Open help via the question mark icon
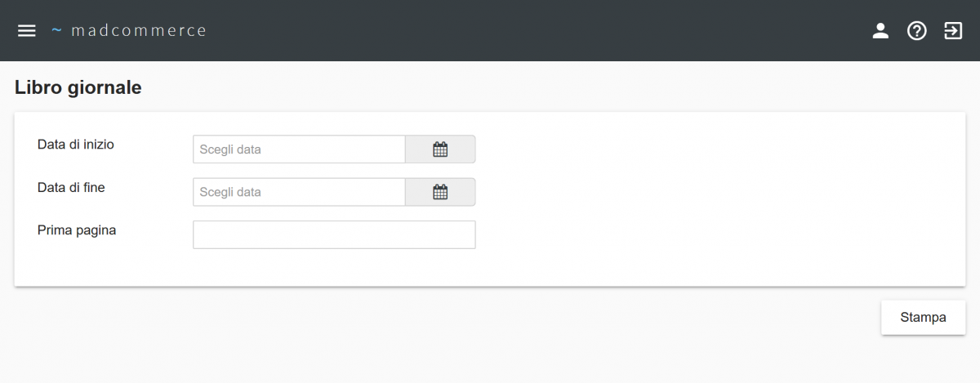Screen dimensions: 980x383 point(917,31)
